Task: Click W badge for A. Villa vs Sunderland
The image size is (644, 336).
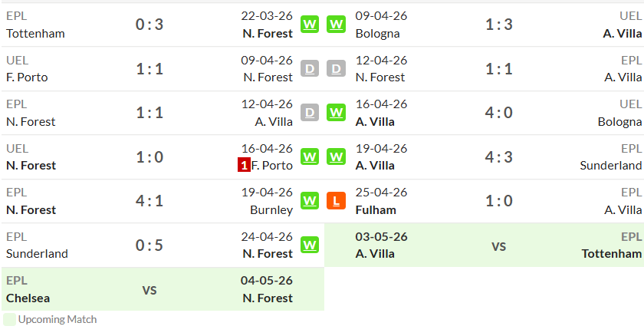Action: pyautogui.click(x=336, y=157)
